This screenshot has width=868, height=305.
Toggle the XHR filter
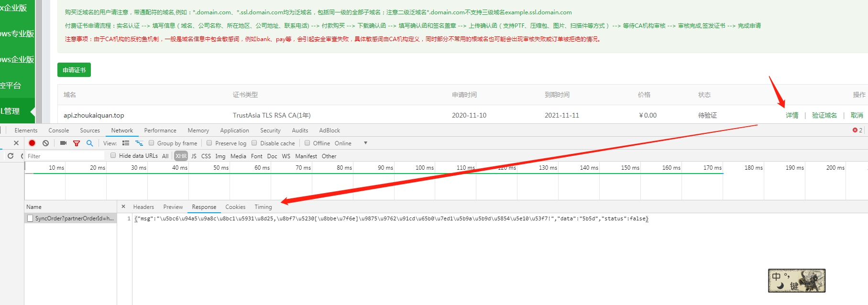pyautogui.click(x=181, y=156)
